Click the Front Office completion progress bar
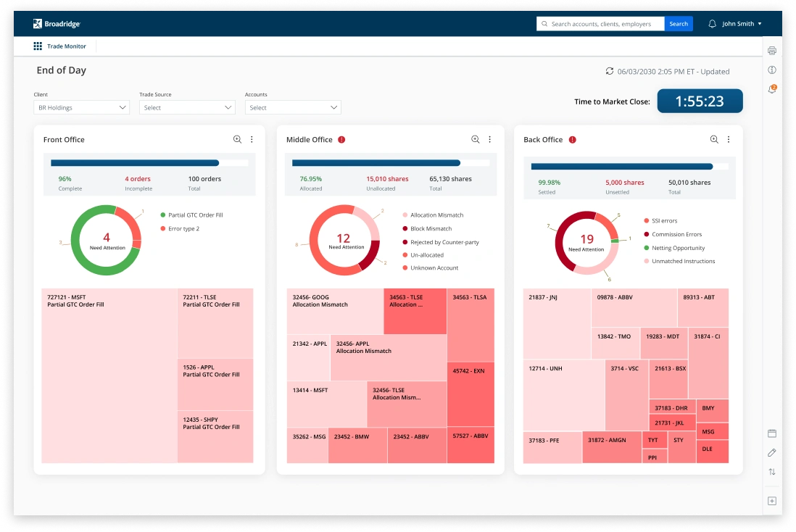The image size is (796, 532). [x=149, y=162]
